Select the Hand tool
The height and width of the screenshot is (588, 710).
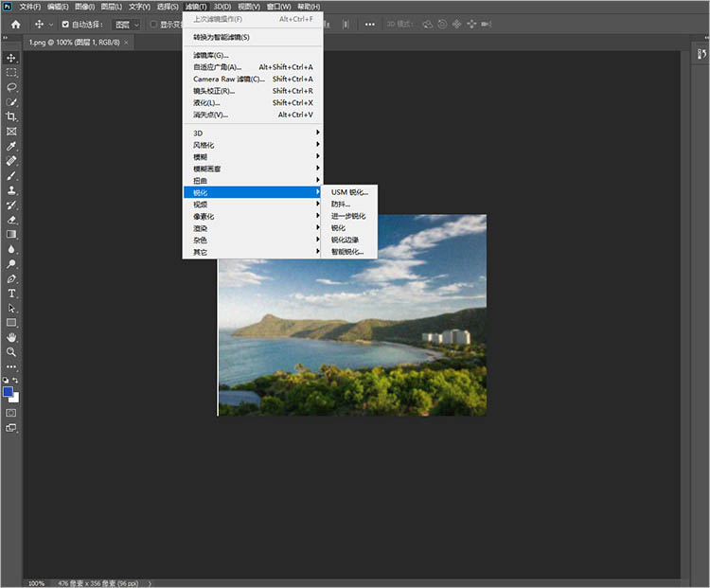(x=11, y=337)
